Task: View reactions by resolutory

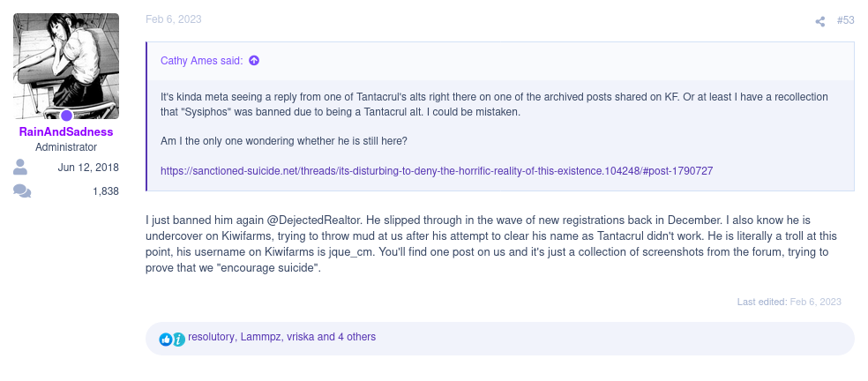Action: (211, 337)
